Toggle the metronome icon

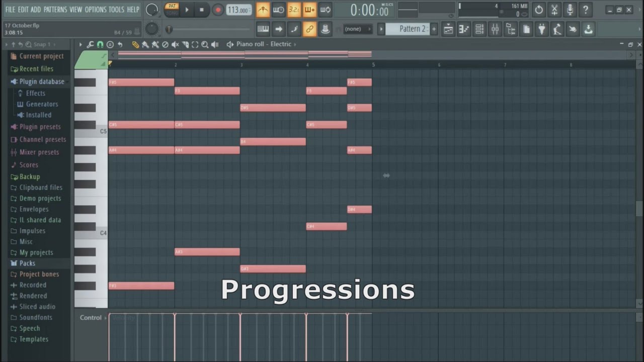click(x=263, y=10)
